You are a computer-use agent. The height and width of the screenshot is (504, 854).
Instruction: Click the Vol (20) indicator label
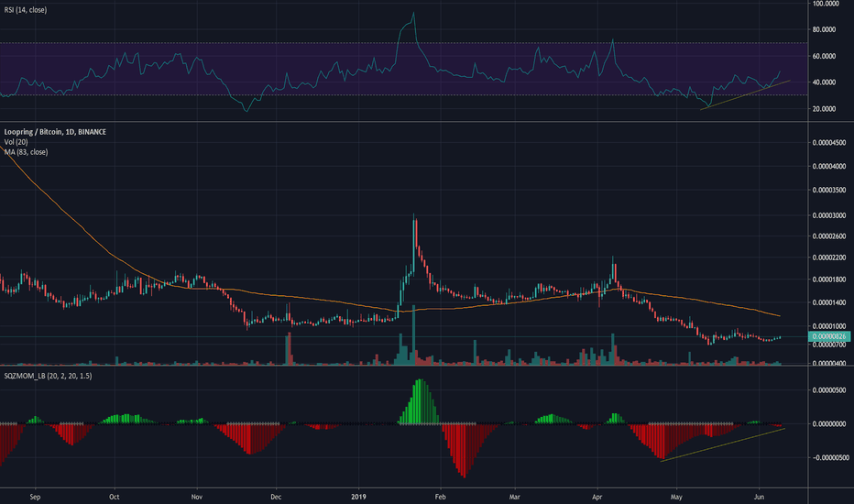[16, 142]
